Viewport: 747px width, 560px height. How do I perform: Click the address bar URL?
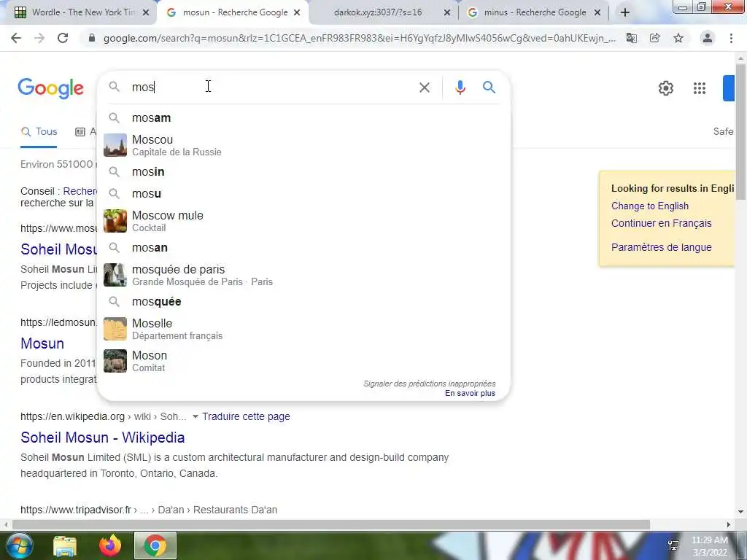pyautogui.click(x=359, y=38)
